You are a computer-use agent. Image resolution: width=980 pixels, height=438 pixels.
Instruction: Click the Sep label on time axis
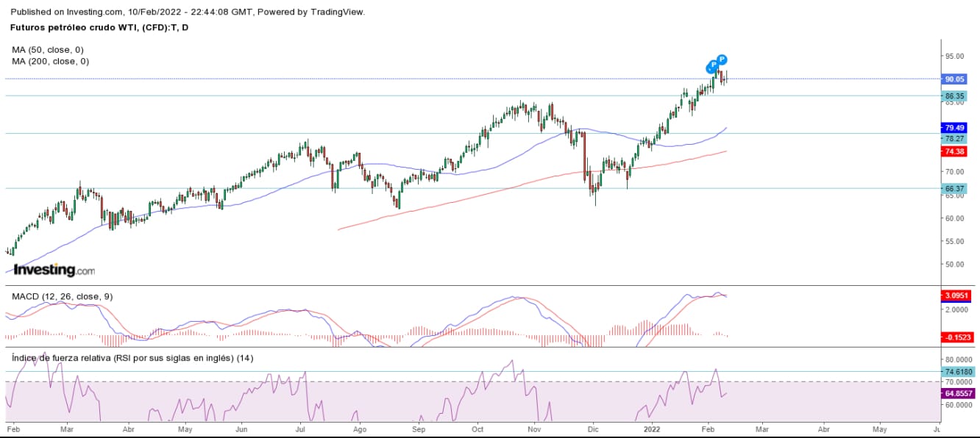tap(418, 428)
